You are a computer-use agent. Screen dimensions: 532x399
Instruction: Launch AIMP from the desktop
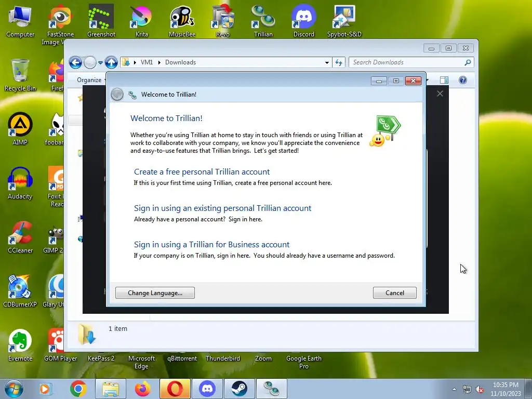pyautogui.click(x=20, y=129)
